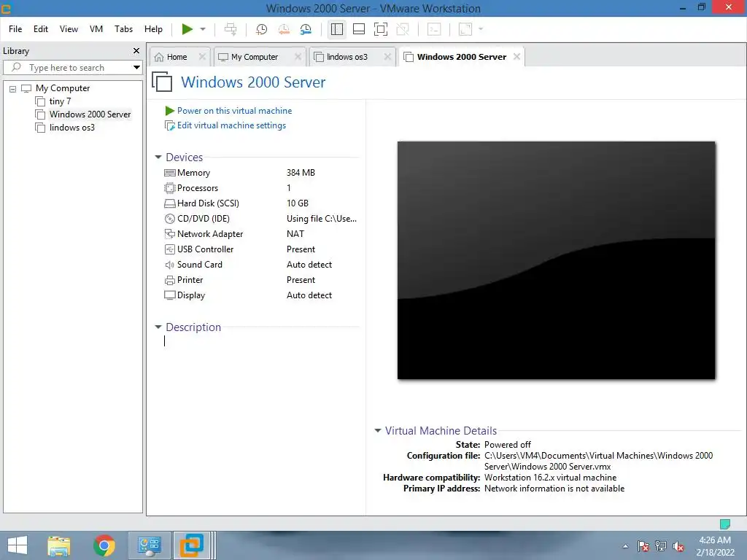747x560 pixels.
Task: Click the green power on toolbar button
Action: coord(187,29)
